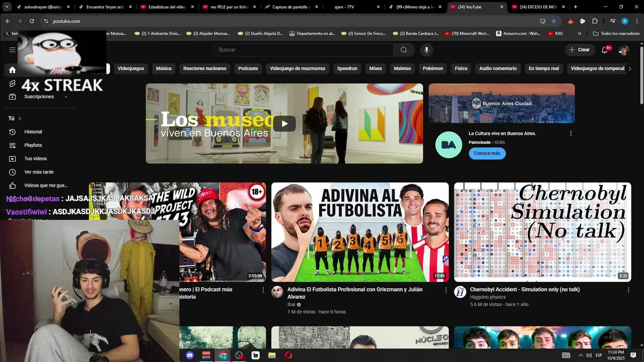Click the search magnifier button
The width and height of the screenshot is (644, 362).
coord(404,50)
